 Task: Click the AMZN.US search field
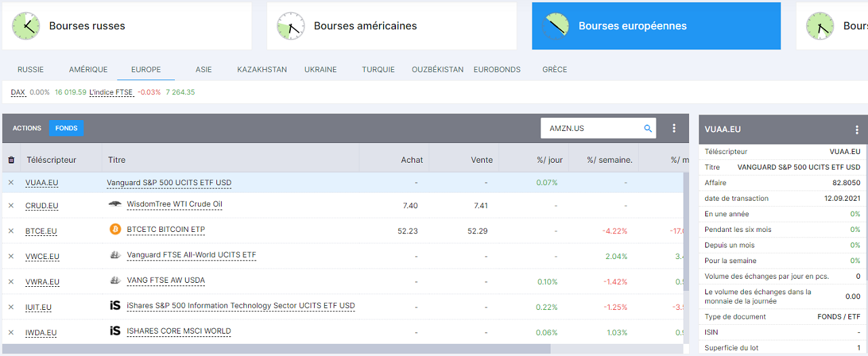[x=591, y=128]
